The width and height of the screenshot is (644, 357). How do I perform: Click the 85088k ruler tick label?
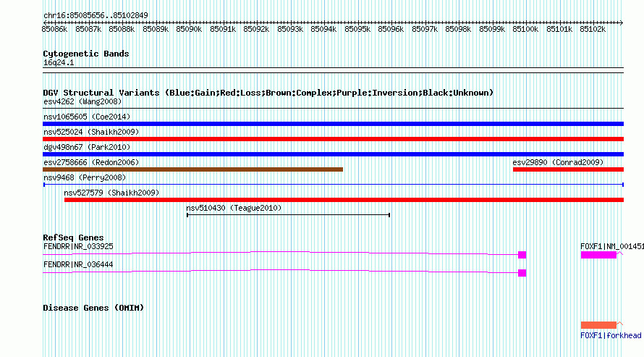122,29
